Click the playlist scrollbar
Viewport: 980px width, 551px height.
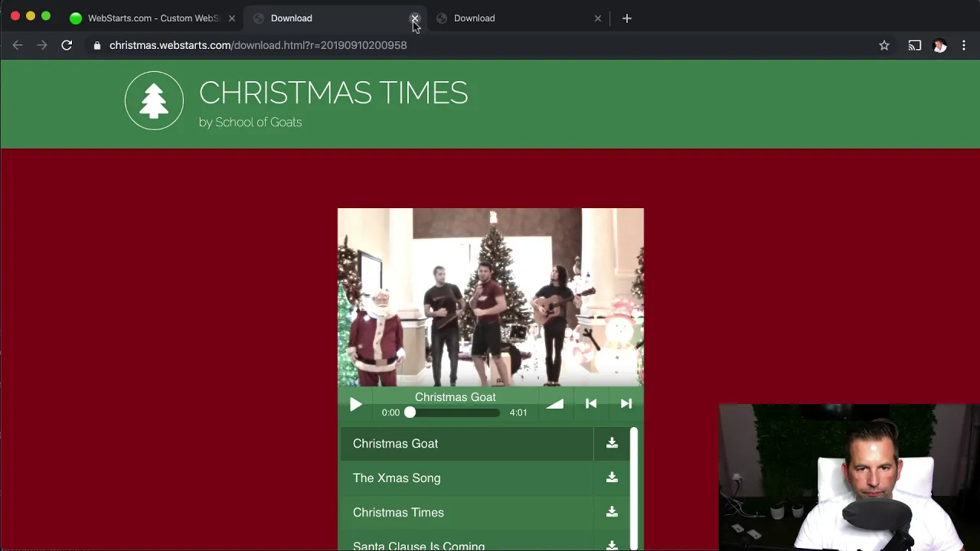coord(634,489)
